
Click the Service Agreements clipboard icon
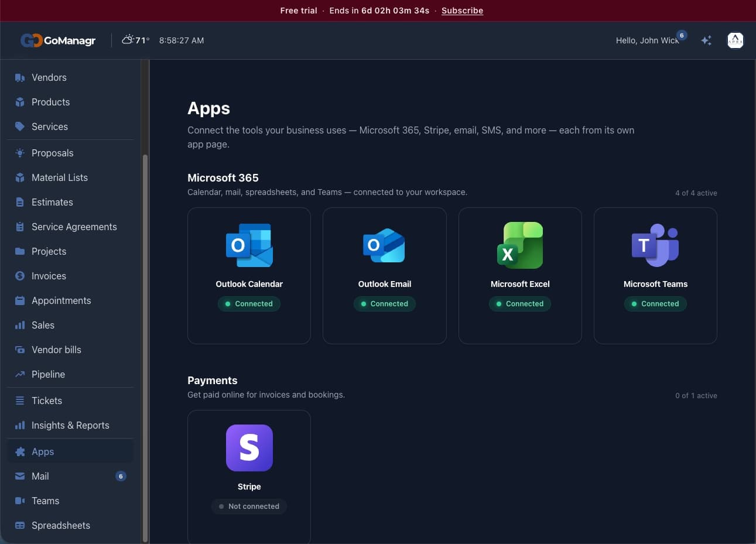click(x=20, y=227)
